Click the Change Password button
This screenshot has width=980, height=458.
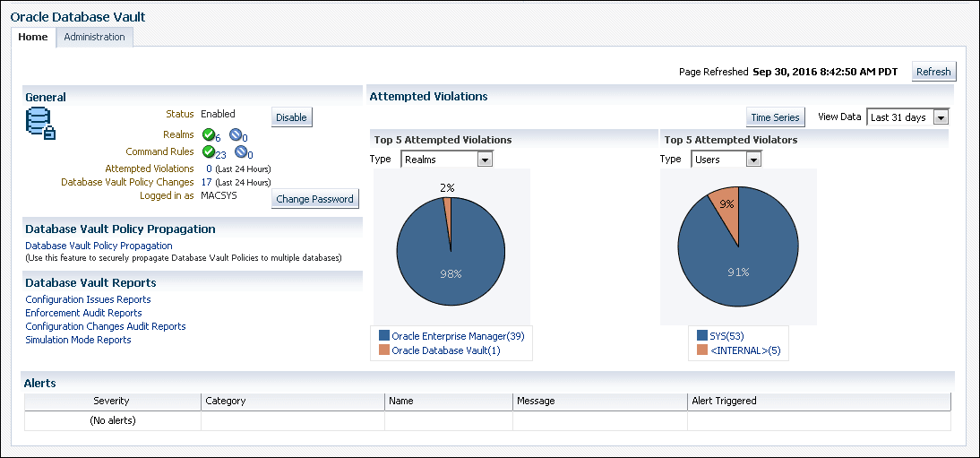coord(315,199)
